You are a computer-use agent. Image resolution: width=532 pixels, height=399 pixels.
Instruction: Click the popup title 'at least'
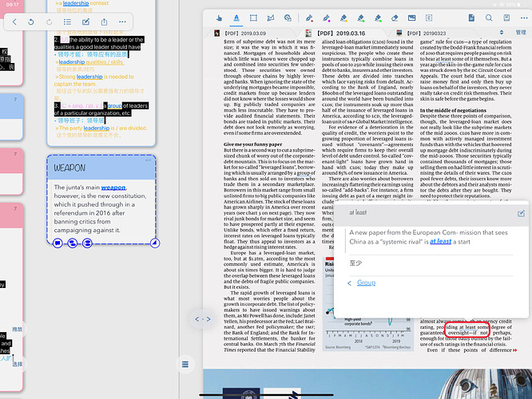coord(358,212)
